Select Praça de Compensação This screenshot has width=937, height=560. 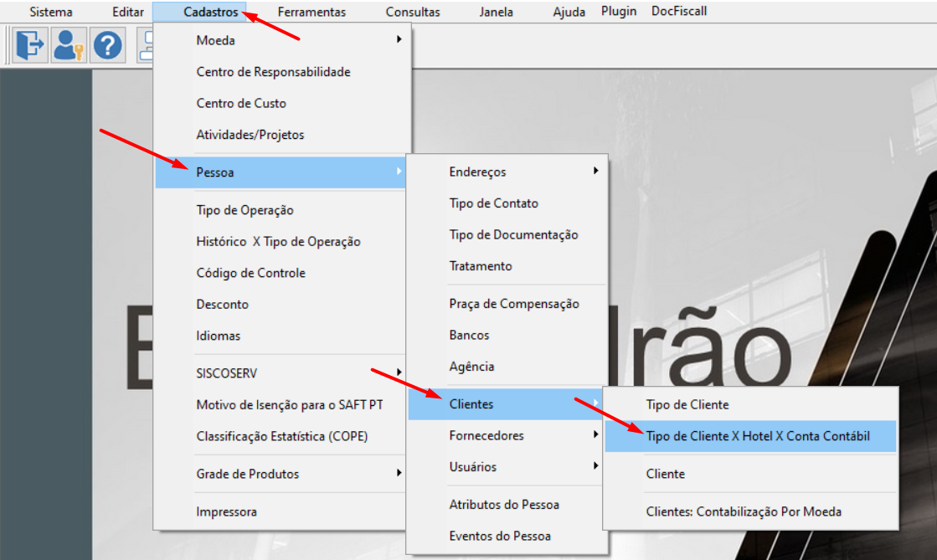coord(507,304)
